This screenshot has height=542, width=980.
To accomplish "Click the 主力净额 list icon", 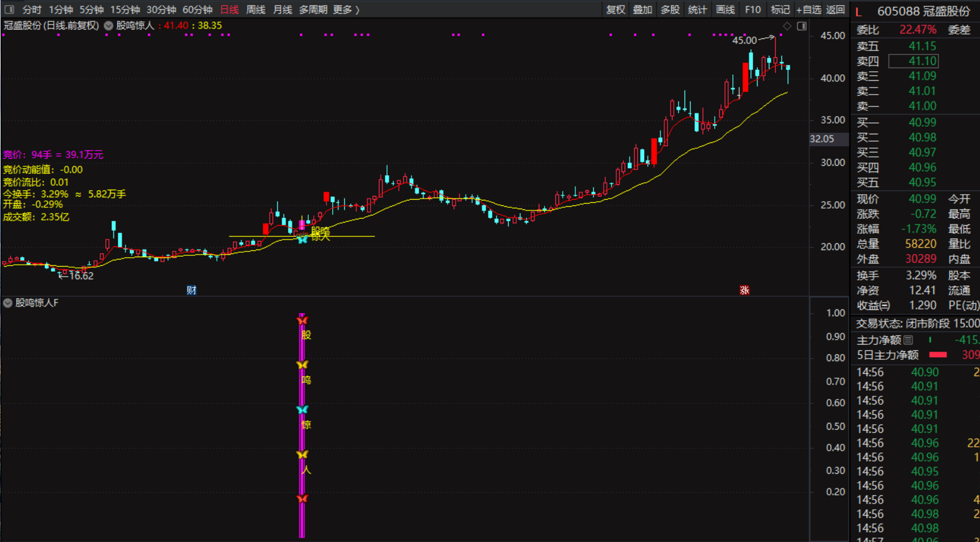I will click(x=908, y=340).
